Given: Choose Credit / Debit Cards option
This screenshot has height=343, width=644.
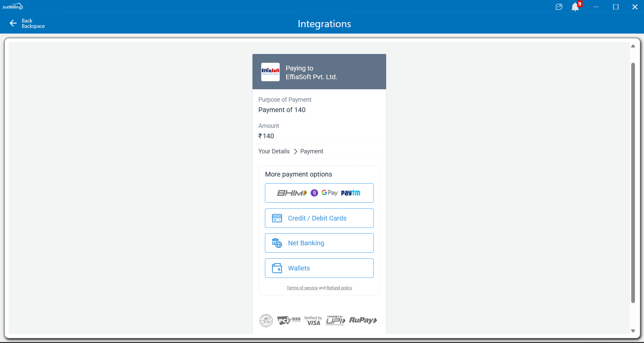Looking at the screenshot, I should tap(317, 218).
